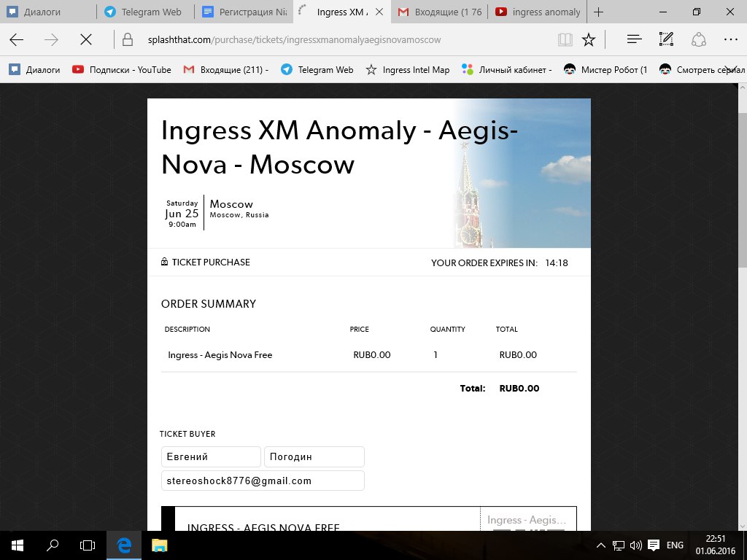This screenshot has height=560, width=747.
Task: Switch to ingress anomaly YouTube tab
Action: [538, 12]
